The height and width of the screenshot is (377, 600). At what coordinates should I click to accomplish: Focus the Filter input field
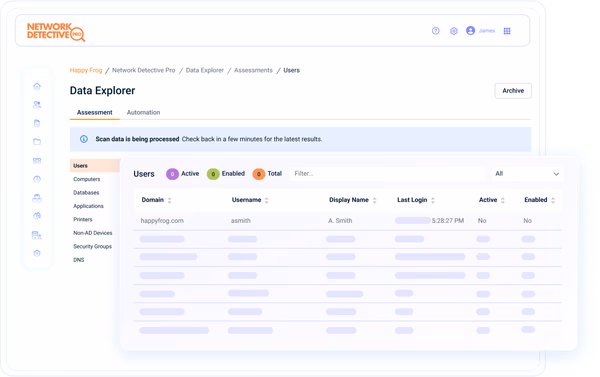(x=387, y=174)
